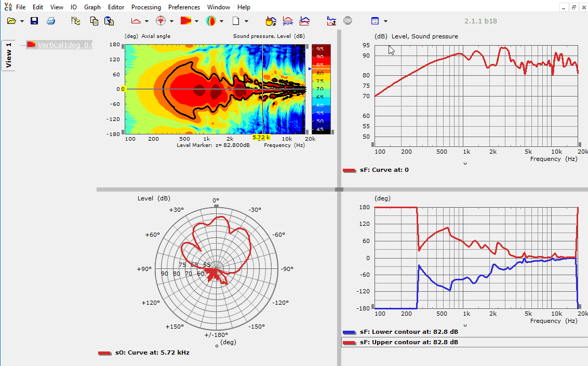The image size is (588, 366).
Task: Click the polar plot icon in toolbar
Action: [x=161, y=21]
